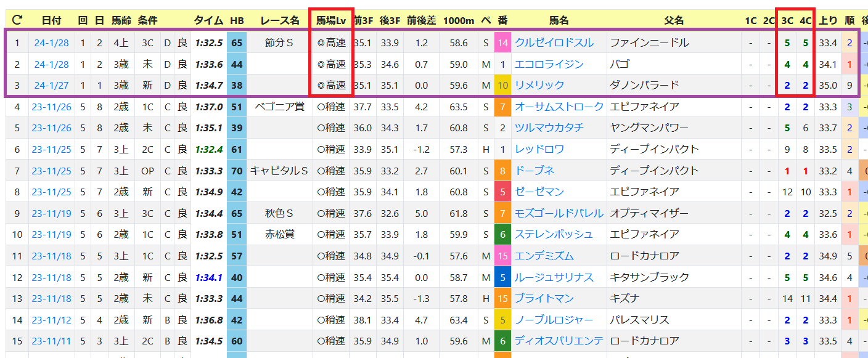
Task: Click sire name ヤングマンパワー
Action: pos(649,128)
